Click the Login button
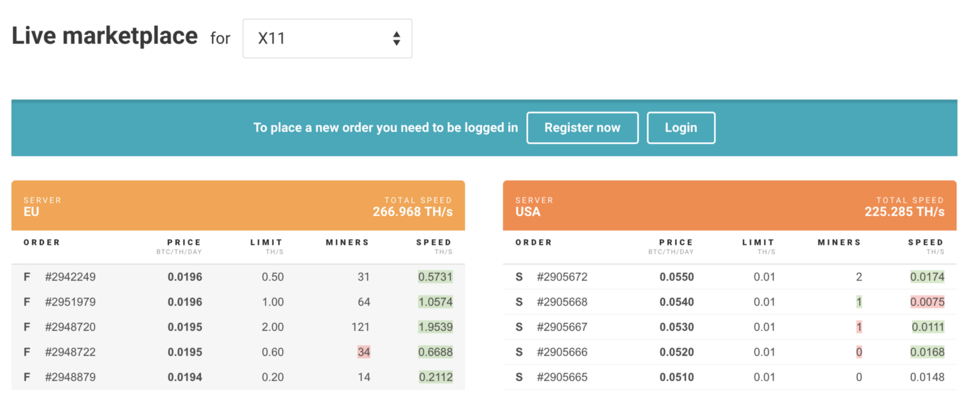Image resolution: width=980 pixels, height=393 pixels. click(x=680, y=128)
